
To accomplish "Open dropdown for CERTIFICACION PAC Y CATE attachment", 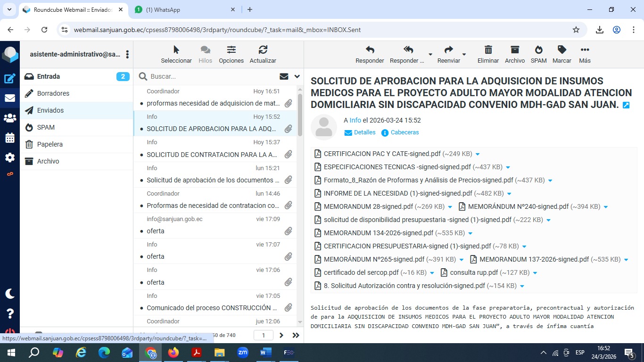I will [478, 154].
